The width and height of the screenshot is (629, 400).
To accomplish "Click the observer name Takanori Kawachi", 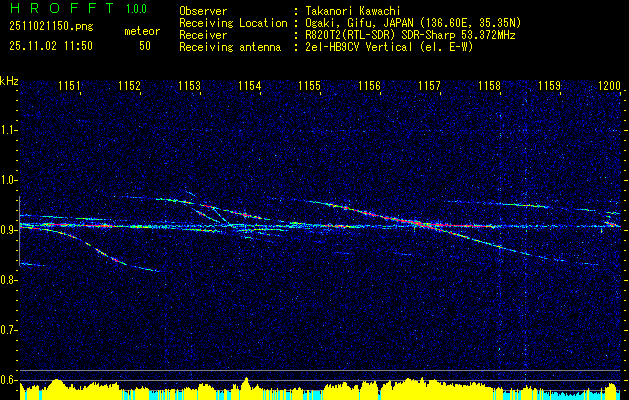I will 352,11.
